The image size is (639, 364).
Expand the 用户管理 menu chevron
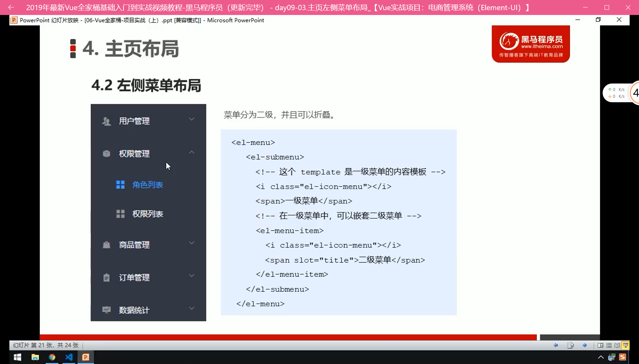192,119
